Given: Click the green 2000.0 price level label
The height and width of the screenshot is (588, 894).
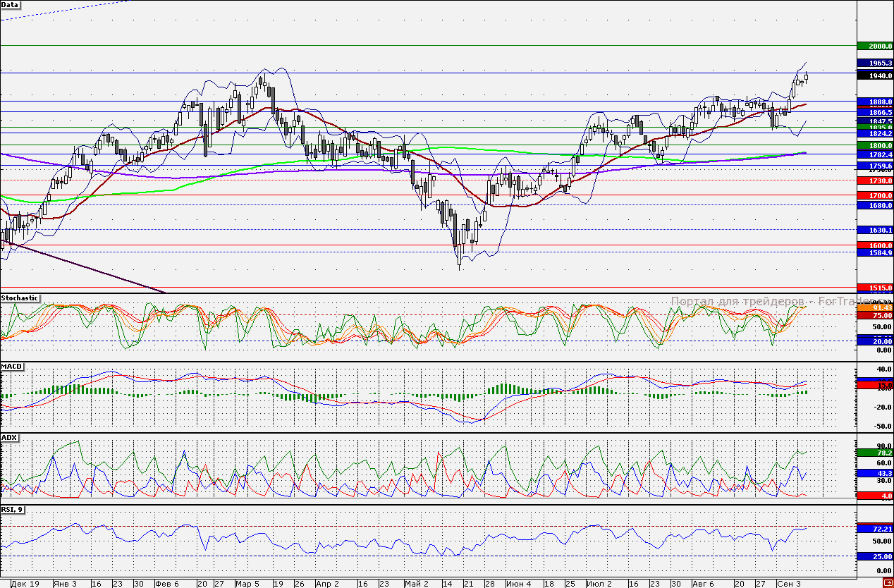Looking at the screenshot, I should 875,46.
